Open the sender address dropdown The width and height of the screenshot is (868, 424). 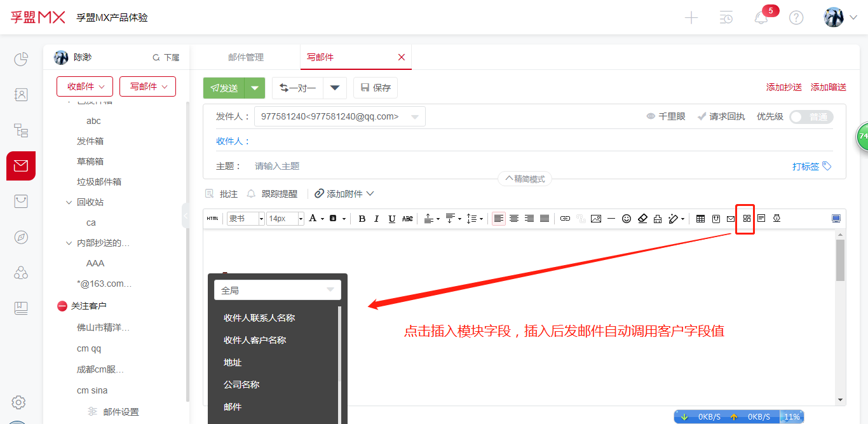point(339,117)
